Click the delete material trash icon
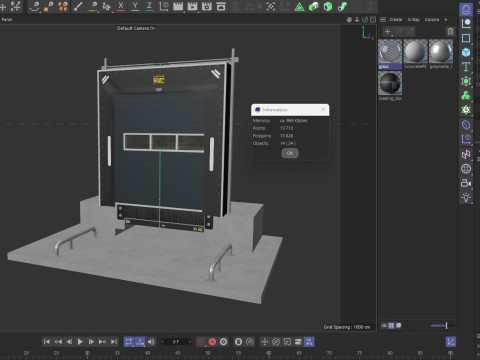Viewport: 480px width, 360px height. pyautogui.click(x=450, y=32)
